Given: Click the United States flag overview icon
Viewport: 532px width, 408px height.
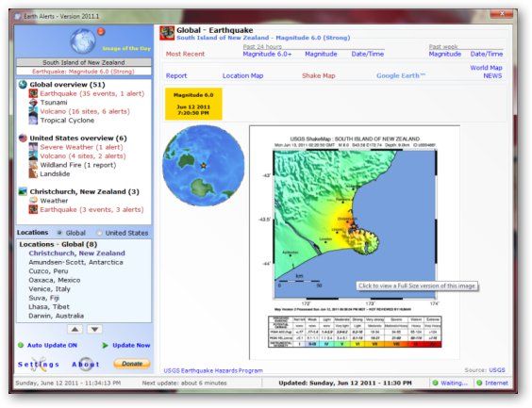Looking at the screenshot, I should (23, 139).
